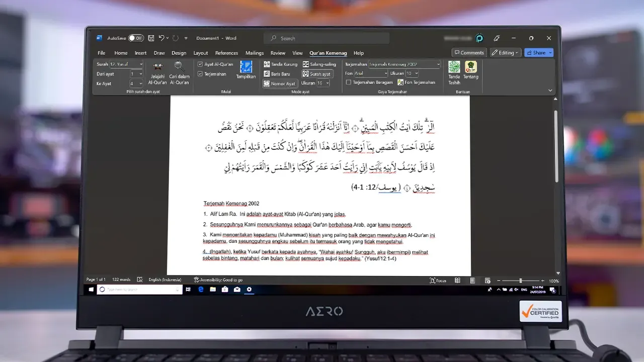Click the zoom out minus button

[499, 281]
